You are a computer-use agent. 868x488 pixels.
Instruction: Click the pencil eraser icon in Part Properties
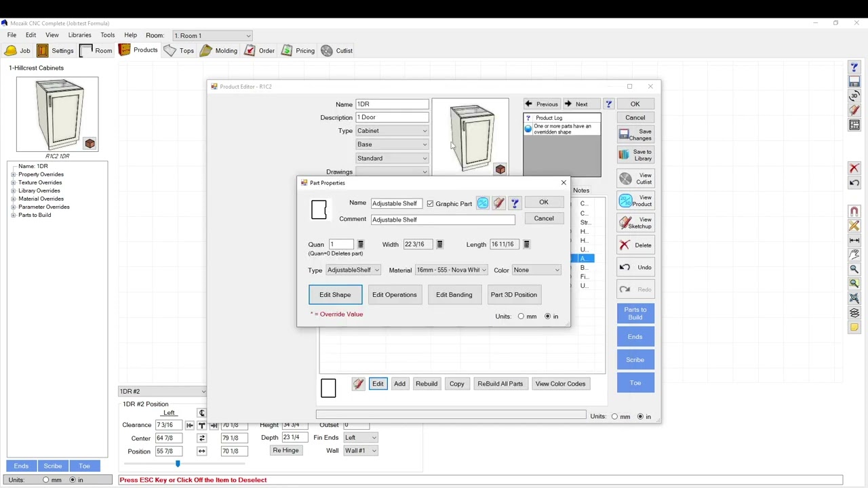coord(499,203)
